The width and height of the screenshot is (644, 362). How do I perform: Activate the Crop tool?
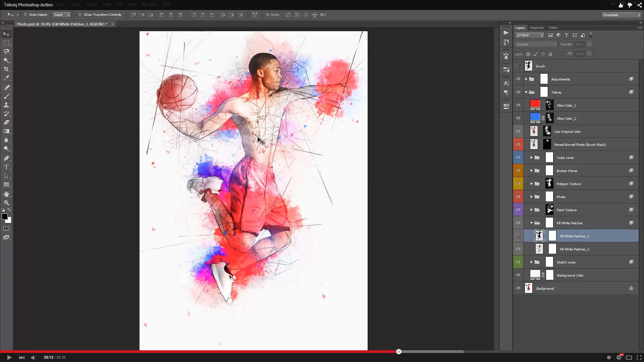coord(6,69)
